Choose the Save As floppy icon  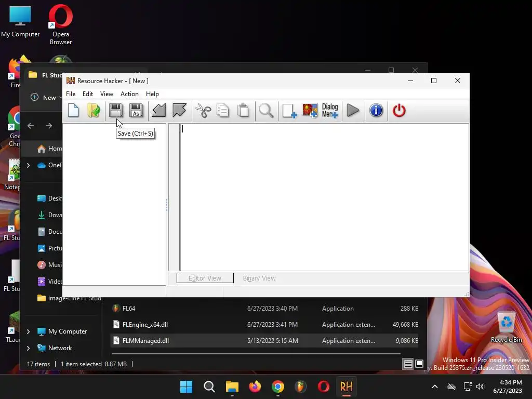[136, 111]
